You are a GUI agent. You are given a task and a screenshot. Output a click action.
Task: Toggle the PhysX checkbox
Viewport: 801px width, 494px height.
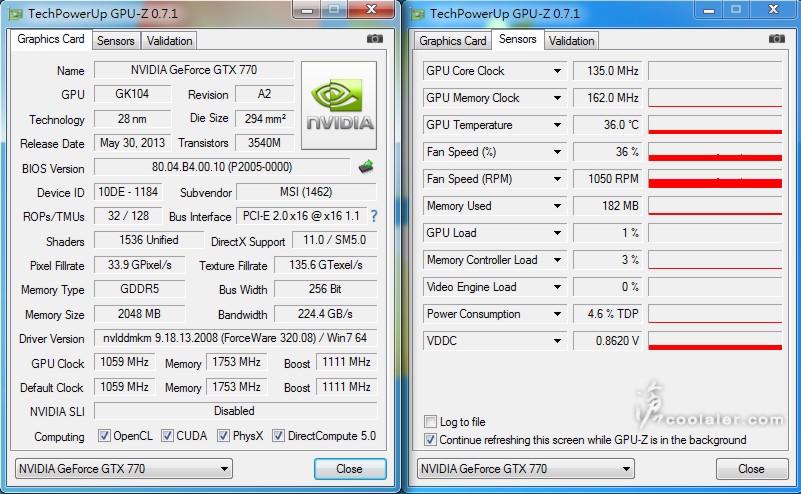pos(223,436)
